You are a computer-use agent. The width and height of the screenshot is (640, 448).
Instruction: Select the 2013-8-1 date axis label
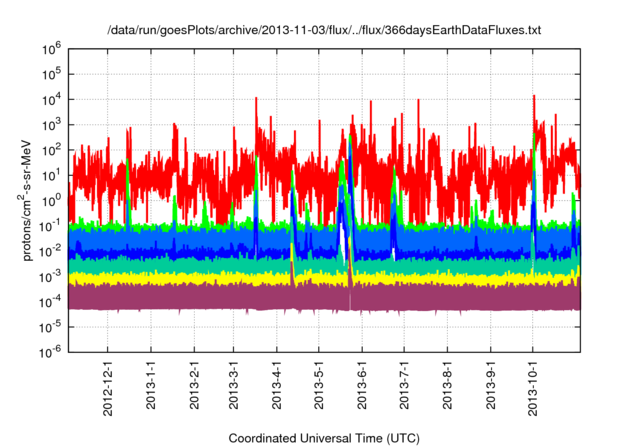point(447,385)
